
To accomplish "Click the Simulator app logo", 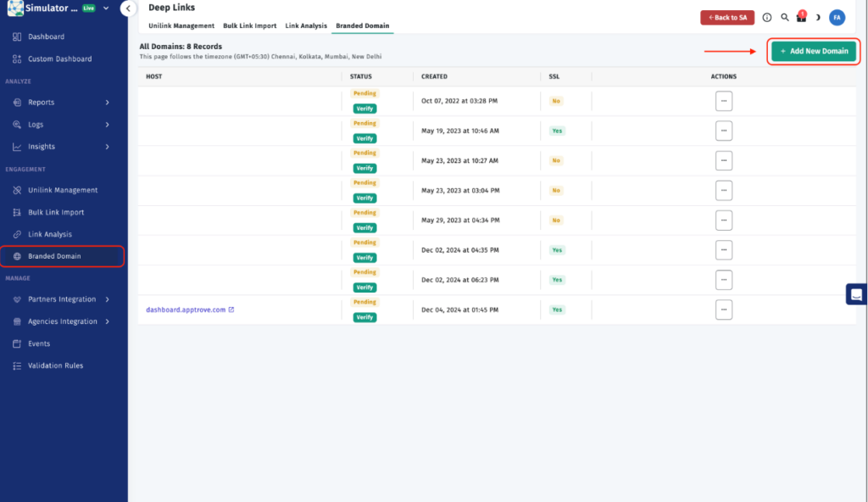I will click(x=15, y=8).
